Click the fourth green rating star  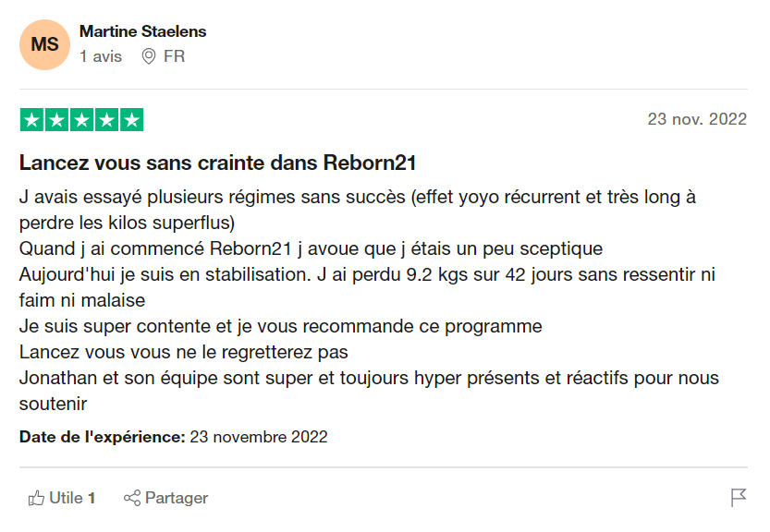[106, 119]
